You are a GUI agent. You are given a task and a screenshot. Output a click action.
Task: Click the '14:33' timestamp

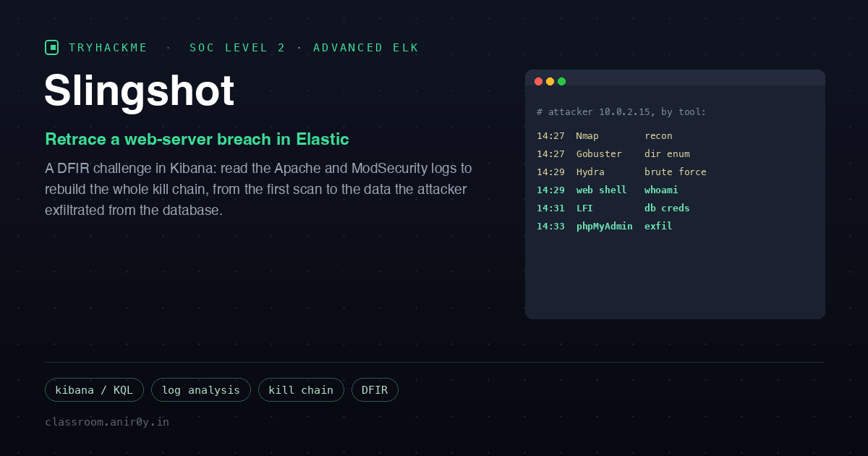coord(550,227)
